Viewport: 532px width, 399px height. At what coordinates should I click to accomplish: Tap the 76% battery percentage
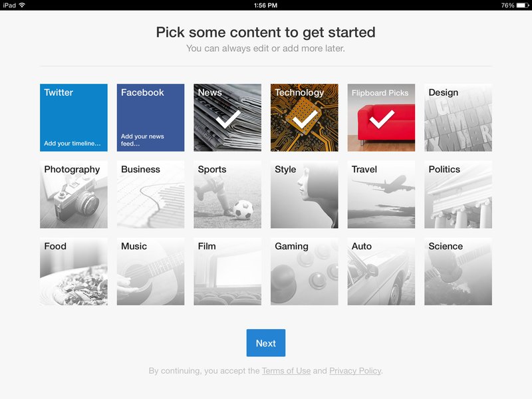click(507, 5)
